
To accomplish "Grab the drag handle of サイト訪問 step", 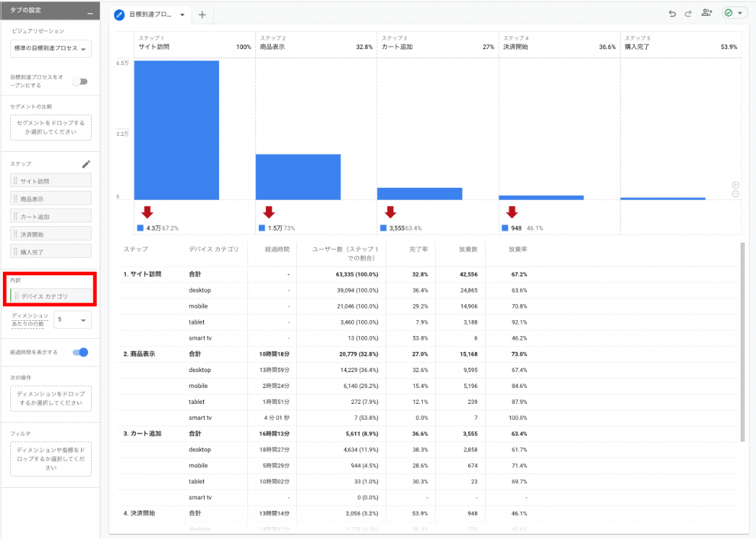I will point(15,181).
